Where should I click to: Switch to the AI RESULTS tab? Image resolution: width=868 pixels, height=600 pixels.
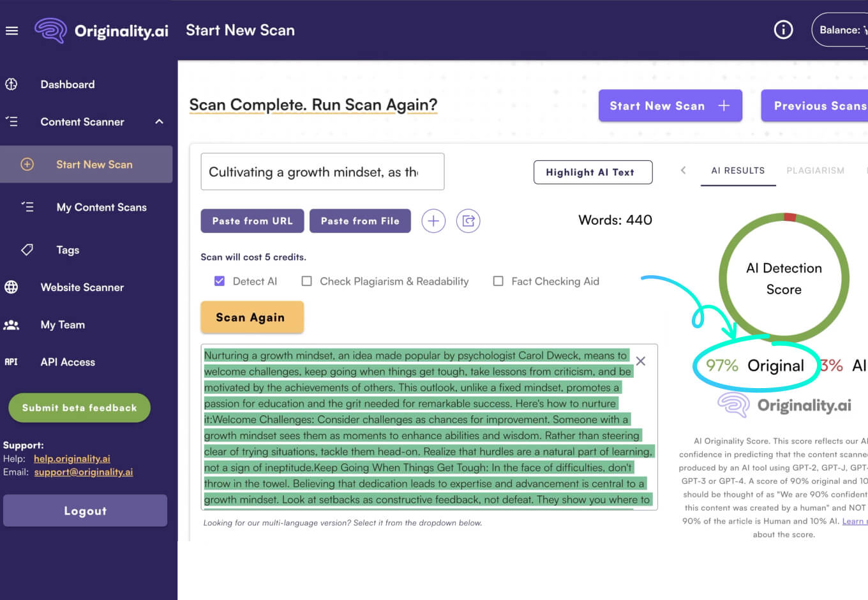(x=738, y=170)
